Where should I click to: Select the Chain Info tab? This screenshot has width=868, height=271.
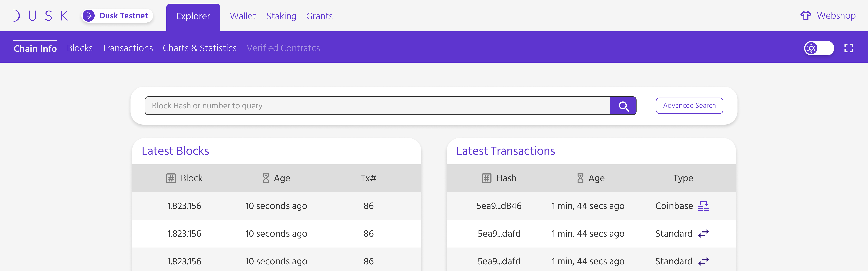click(35, 48)
